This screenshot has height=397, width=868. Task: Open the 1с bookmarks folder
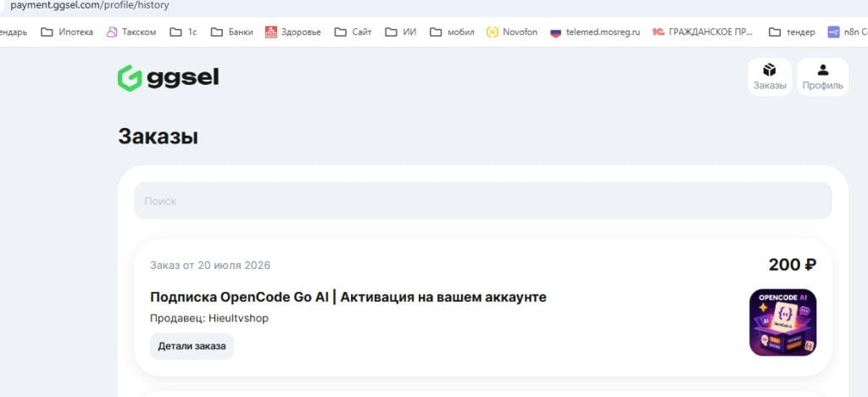(183, 32)
